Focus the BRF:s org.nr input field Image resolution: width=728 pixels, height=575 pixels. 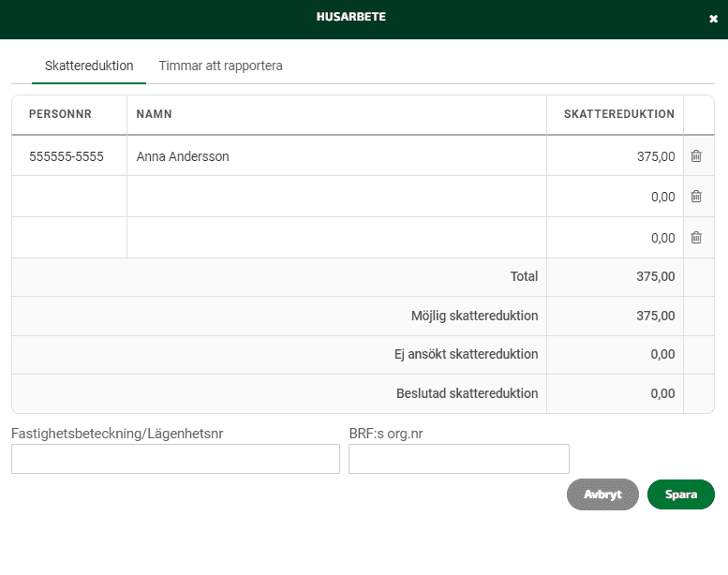click(x=459, y=459)
